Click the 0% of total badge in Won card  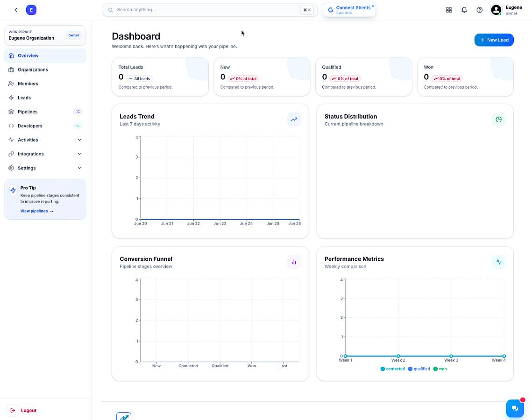coord(447,79)
